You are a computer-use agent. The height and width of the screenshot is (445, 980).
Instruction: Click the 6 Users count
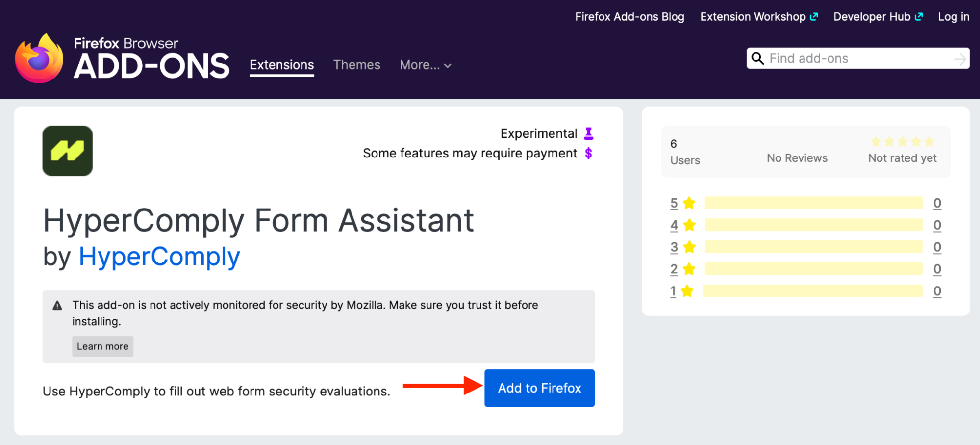(685, 152)
